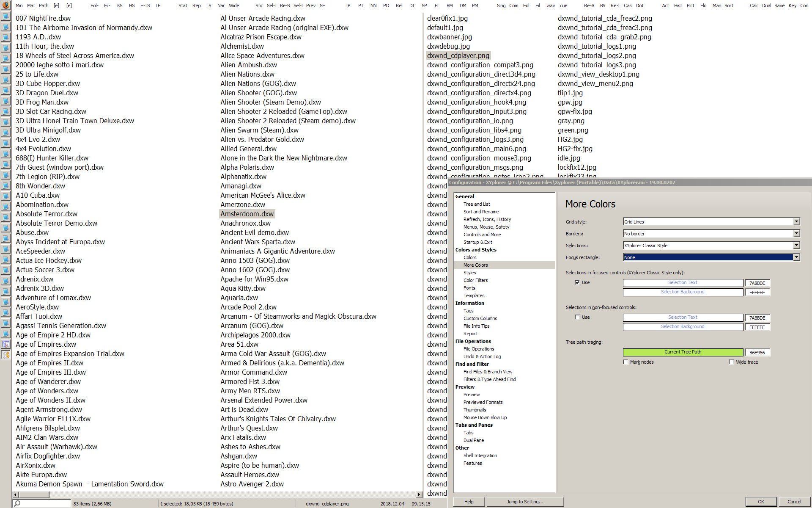
Task: Click the right scroll arrow of the file list
Action: (419, 494)
